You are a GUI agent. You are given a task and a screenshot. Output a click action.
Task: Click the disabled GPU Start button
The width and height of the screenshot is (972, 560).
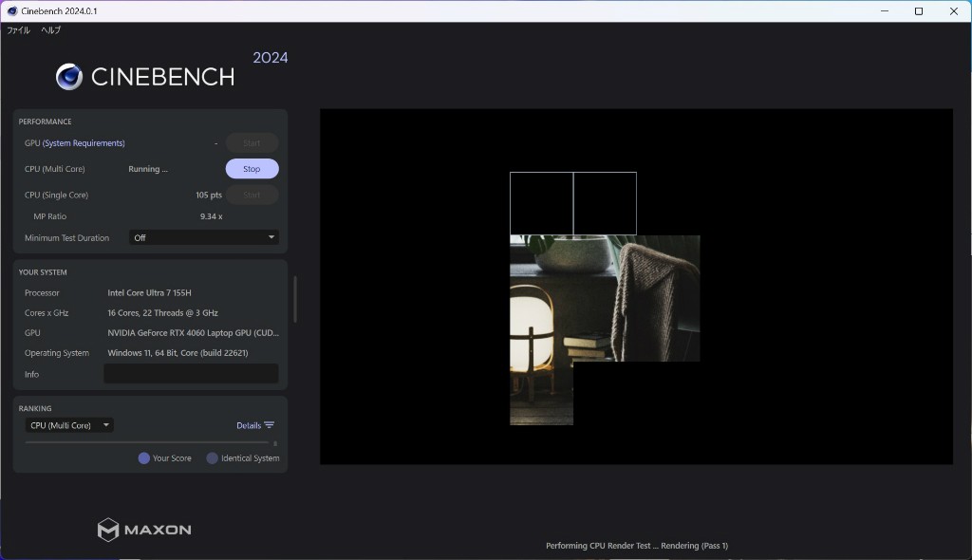[x=252, y=143]
